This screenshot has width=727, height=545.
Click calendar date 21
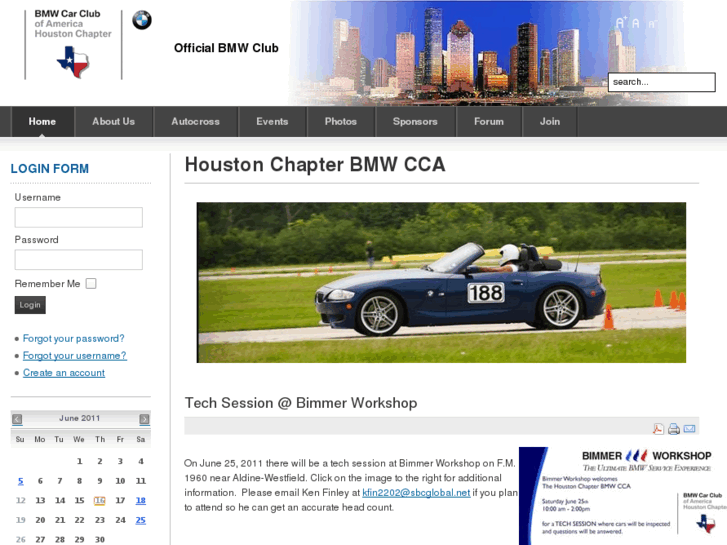coord(60,520)
